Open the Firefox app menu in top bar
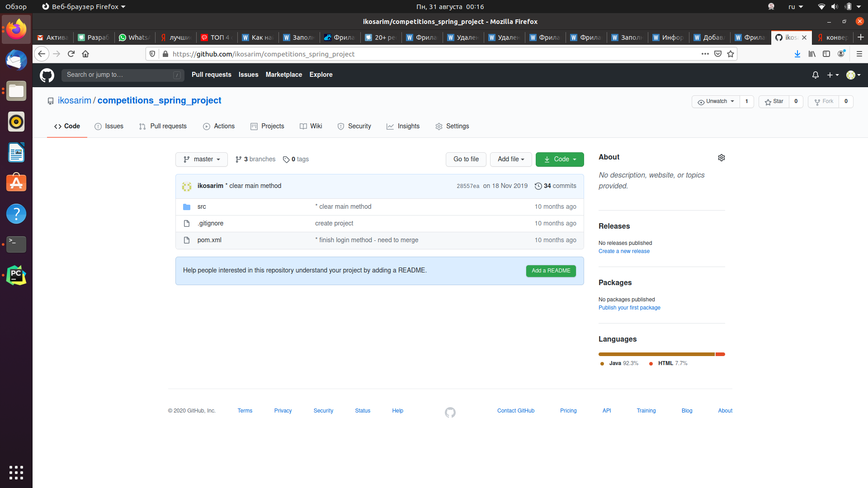This screenshot has width=868, height=488. 84,7
